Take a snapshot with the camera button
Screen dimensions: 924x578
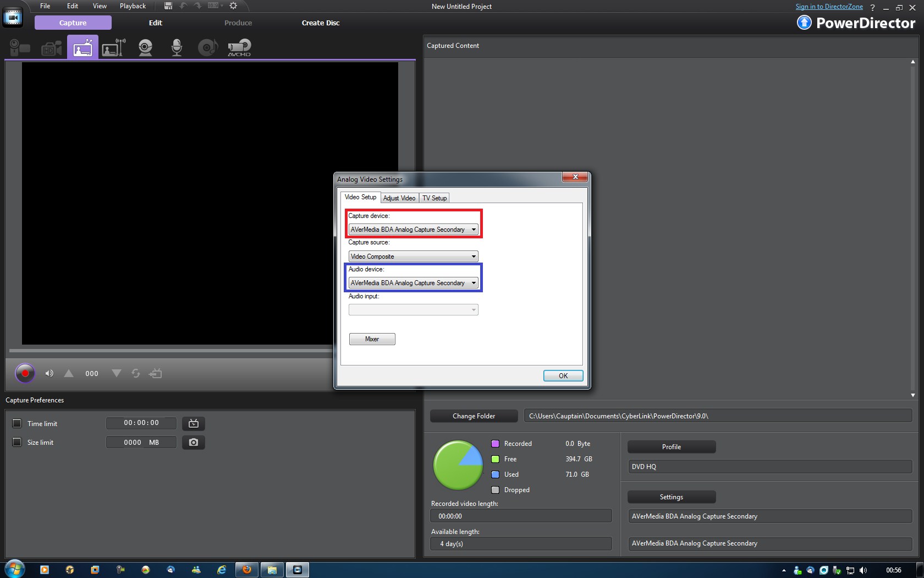pos(194,443)
